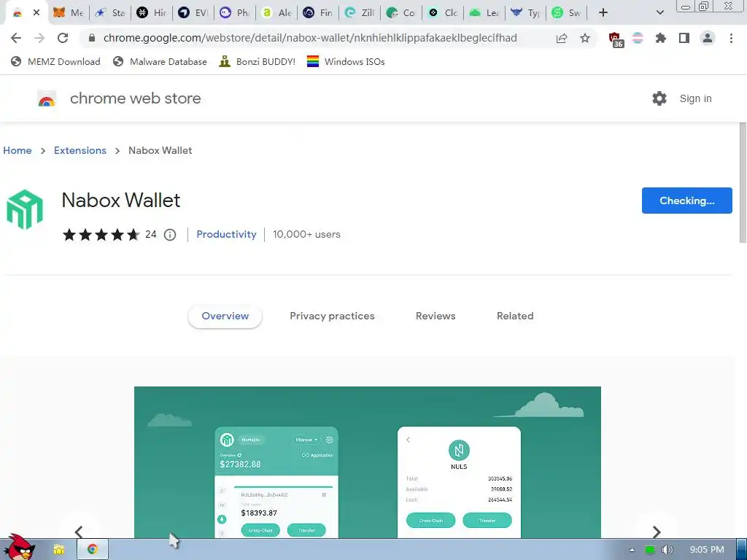Open the Extensions puzzle piece menu
The image size is (747, 560).
click(x=661, y=38)
